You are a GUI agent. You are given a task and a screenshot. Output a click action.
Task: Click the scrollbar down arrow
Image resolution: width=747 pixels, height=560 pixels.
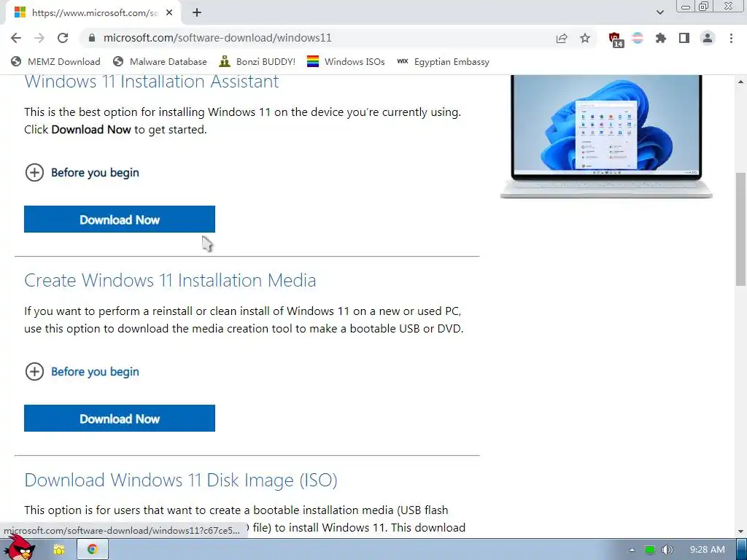tap(740, 531)
